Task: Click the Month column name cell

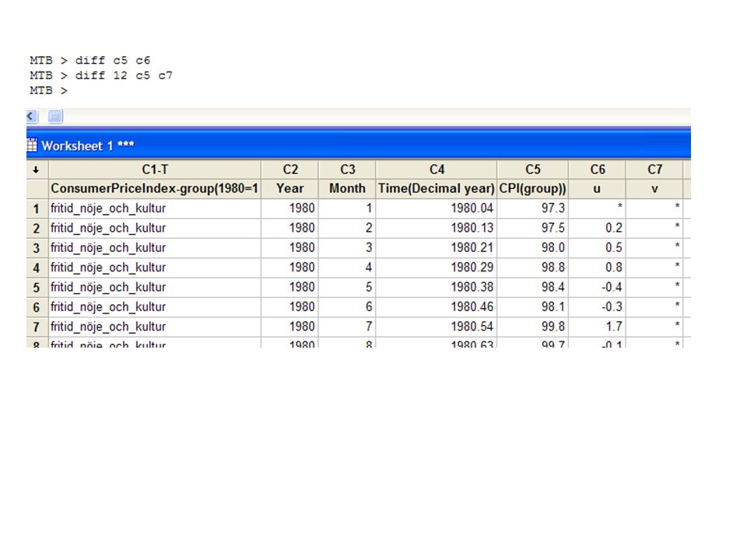Action: click(347, 189)
